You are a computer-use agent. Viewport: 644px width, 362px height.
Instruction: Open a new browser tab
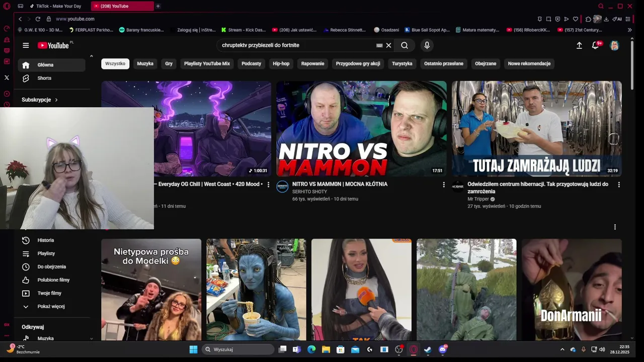point(158,6)
